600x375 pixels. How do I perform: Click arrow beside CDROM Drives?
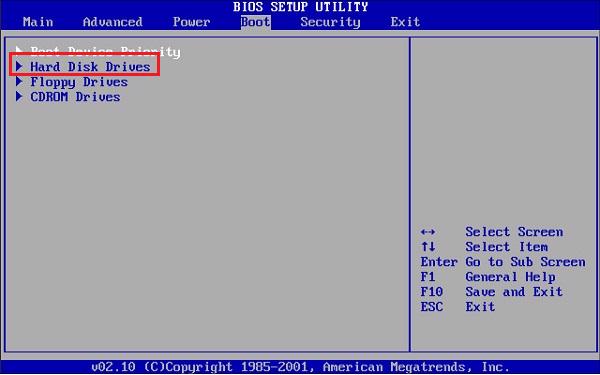(19, 96)
